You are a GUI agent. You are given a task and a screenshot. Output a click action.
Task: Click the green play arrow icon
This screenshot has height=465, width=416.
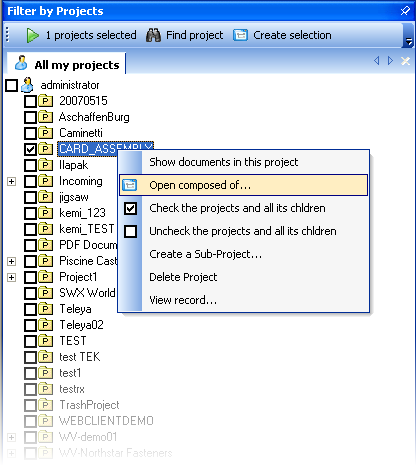(32, 35)
